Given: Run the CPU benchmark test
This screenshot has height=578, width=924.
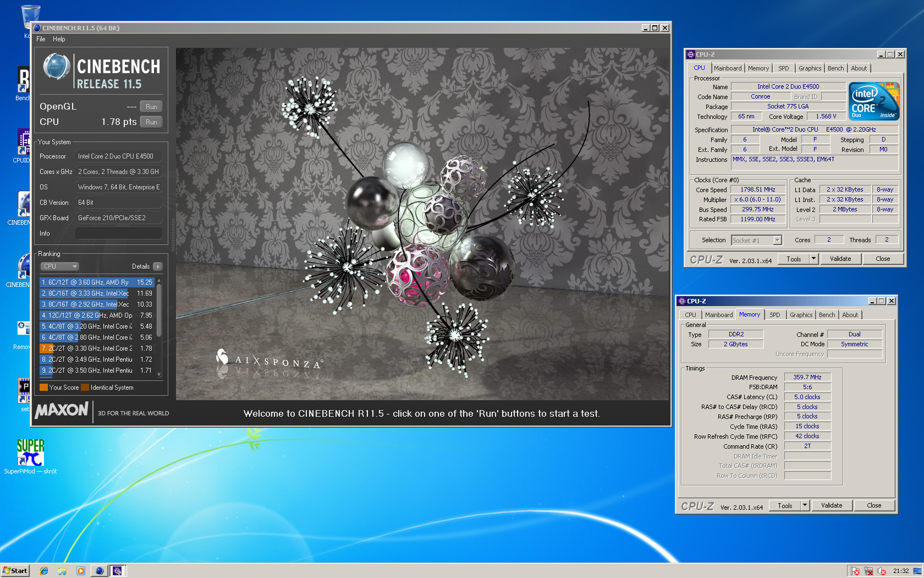Looking at the screenshot, I should pyautogui.click(x=151, y=122).
